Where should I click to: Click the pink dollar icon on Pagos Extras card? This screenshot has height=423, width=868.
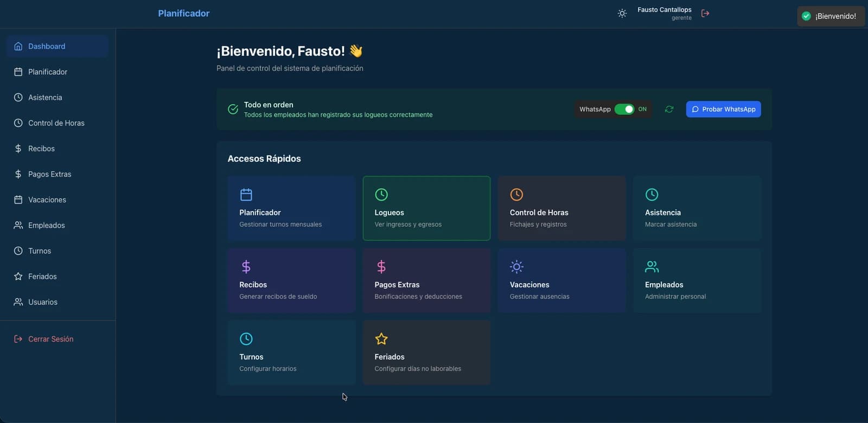coord(381,266)
